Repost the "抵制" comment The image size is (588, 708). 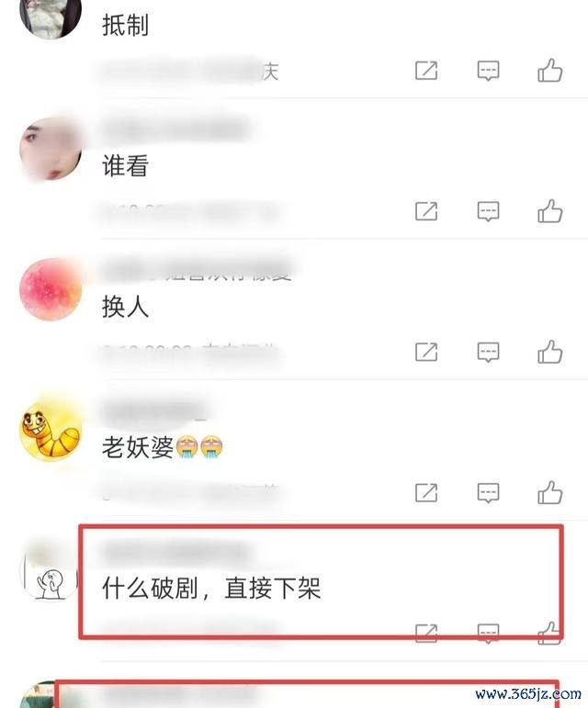[x=426, y=71]
